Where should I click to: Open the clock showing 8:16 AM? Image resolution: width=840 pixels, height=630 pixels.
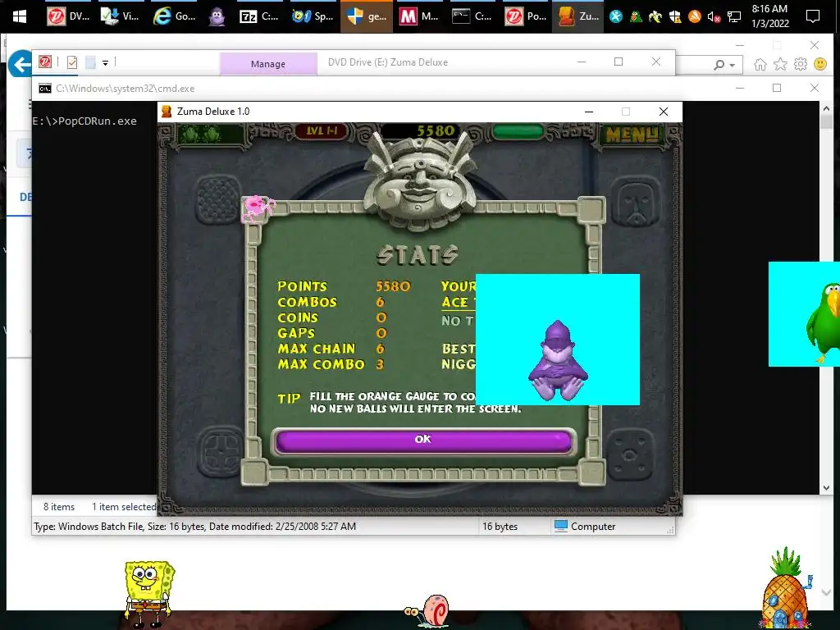(x=769, y=16)
